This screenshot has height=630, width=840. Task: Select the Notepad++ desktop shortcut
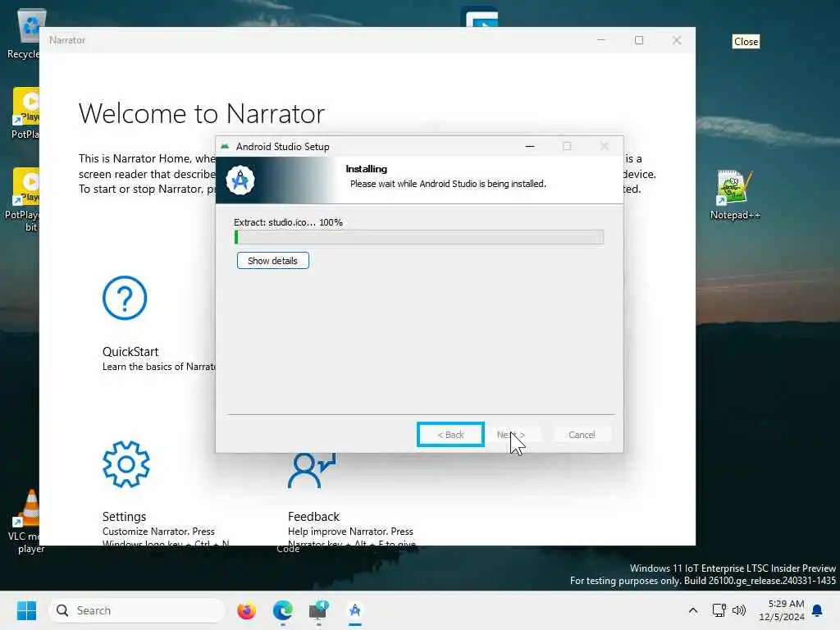point(734,195)
